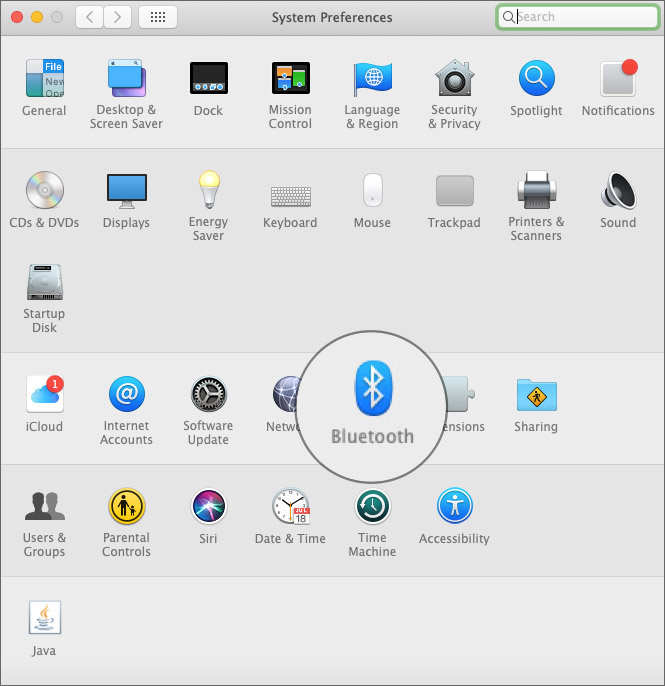Click the red close window button
The height and width of the screenshot is (686, 665).
(x=17, y=17)
